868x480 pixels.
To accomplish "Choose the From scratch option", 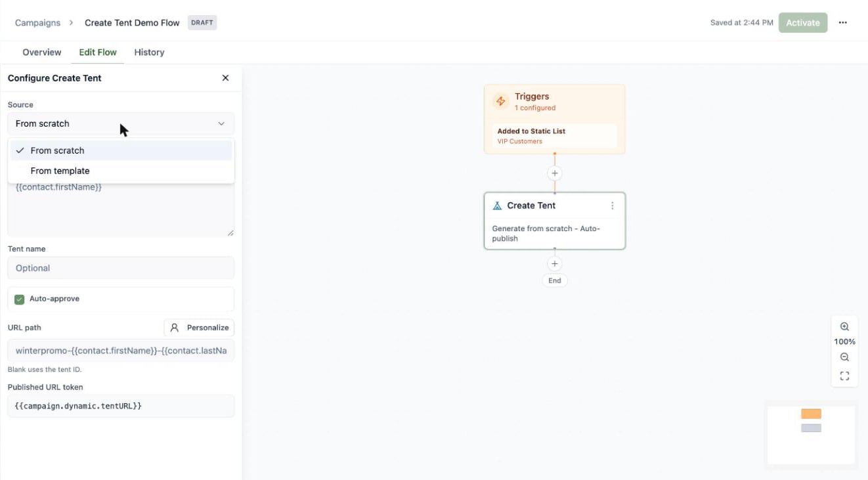I will [x=121, y=150].
